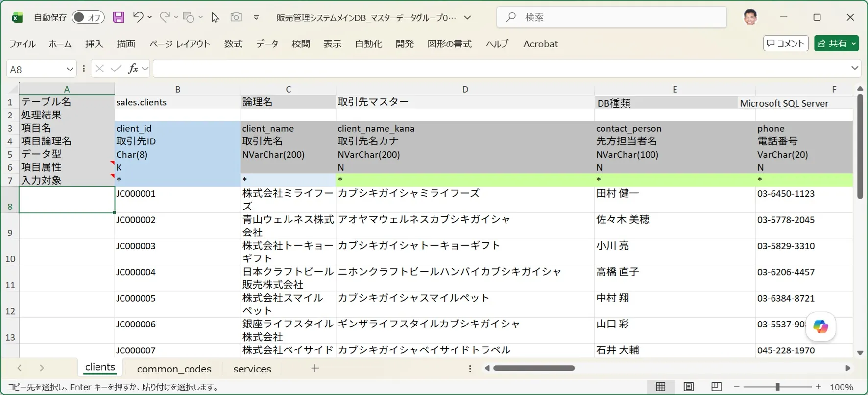Open the 校閲 ribbon tab
Image resolution: width=868 pixels, height=395 pixels.
coord(301,44)
